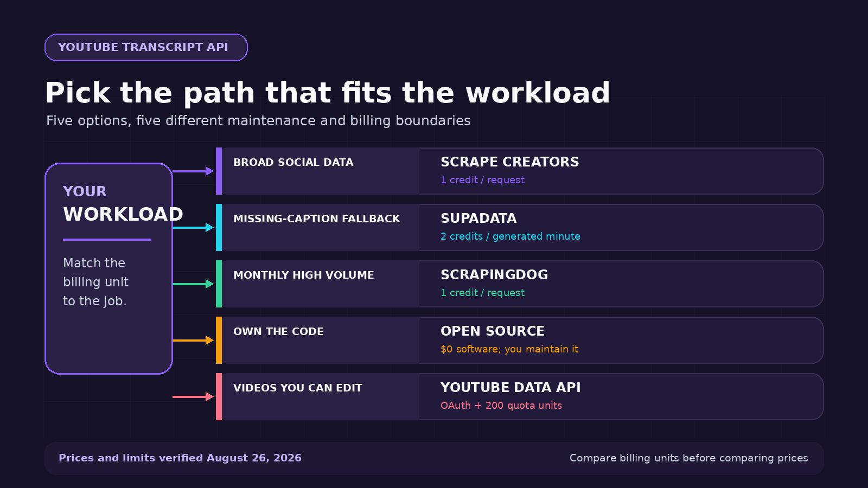Click '2 credits / generated minute' text
Screen dimensions: 868x488
tap(510, 236)
